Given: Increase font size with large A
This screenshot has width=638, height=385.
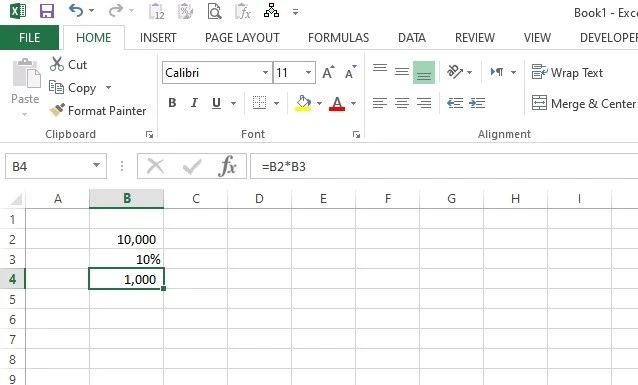Looking at the screenshot, I should (328, 72).
